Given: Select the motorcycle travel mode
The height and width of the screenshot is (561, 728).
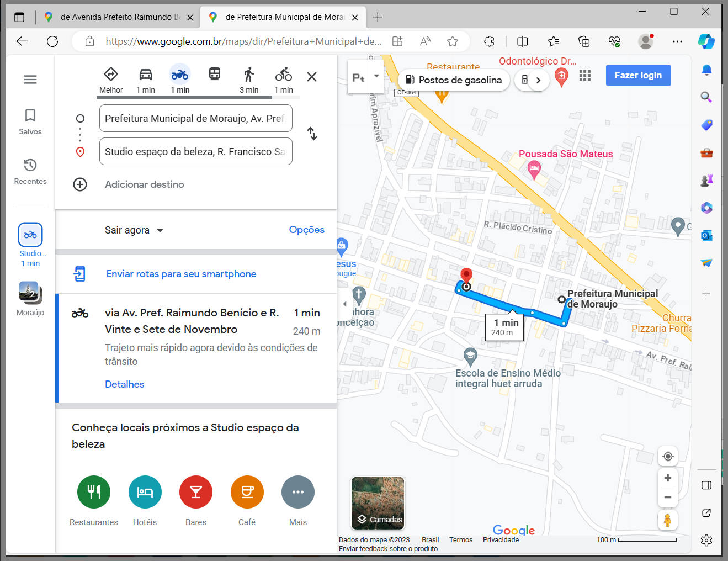Looking at the screenshot, I should point(180,80).
